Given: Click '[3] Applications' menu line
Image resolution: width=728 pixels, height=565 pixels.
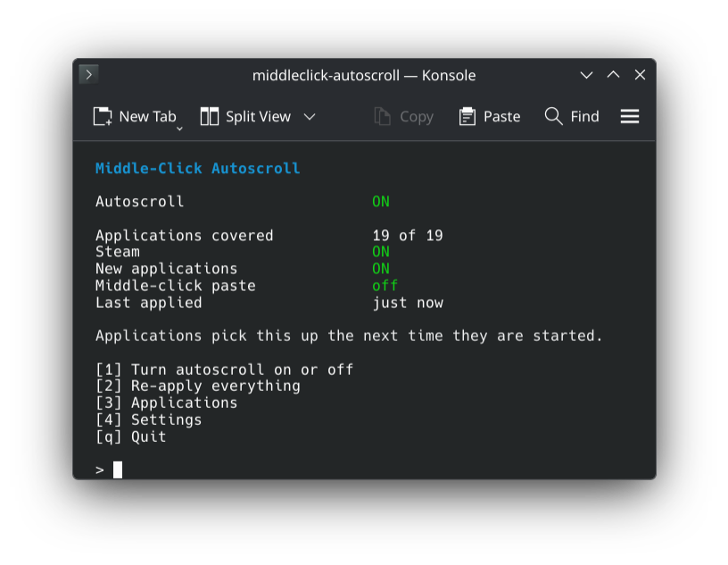Looking at the screenshot, I should click(166, 403).
